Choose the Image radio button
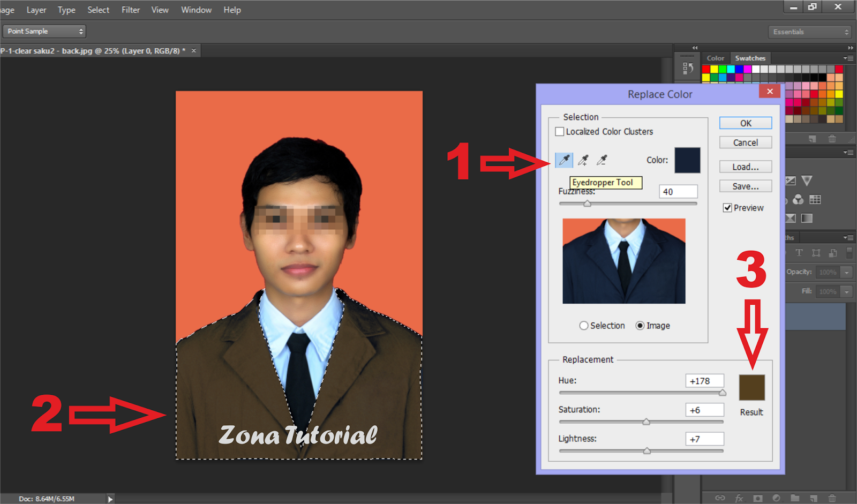857x504 pixels. pos(640,326)
